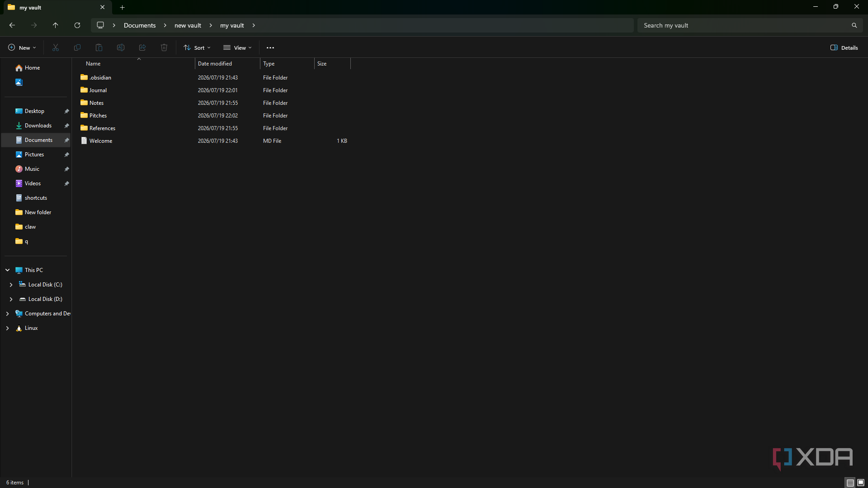Click new vault in the breadcrumb
This screenshot has height=488, width=868.
click(x=188, y=25)
